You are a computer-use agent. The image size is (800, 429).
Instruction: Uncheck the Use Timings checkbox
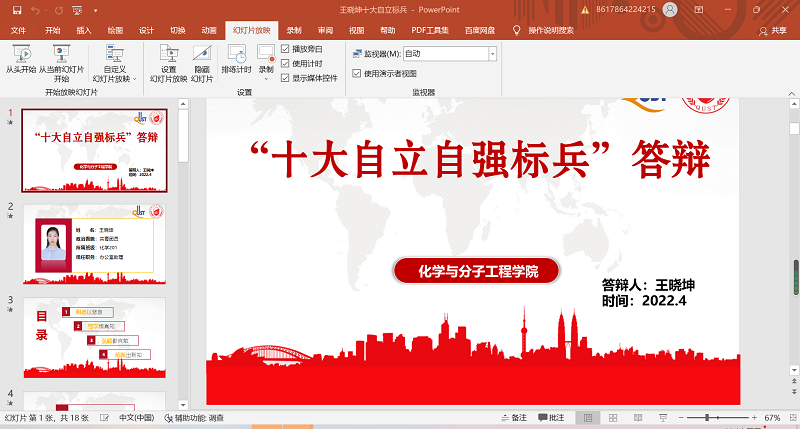tap(286, 63)
